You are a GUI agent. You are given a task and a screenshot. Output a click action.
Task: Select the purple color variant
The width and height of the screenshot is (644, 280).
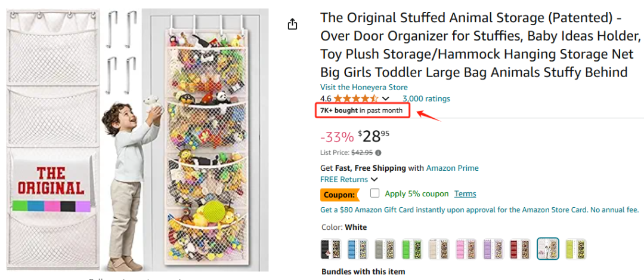(x=493, y=249)
